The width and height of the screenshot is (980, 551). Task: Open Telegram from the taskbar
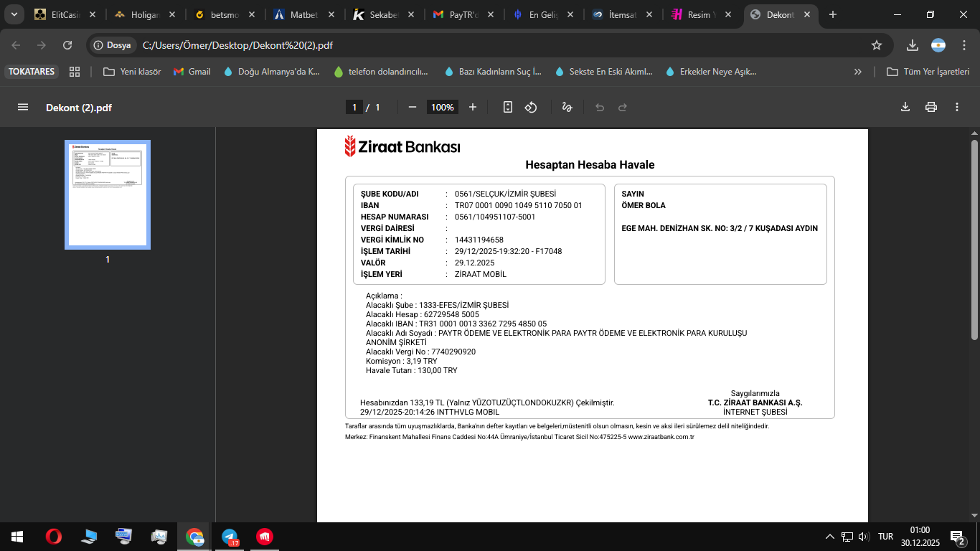[x=230, y=537]
